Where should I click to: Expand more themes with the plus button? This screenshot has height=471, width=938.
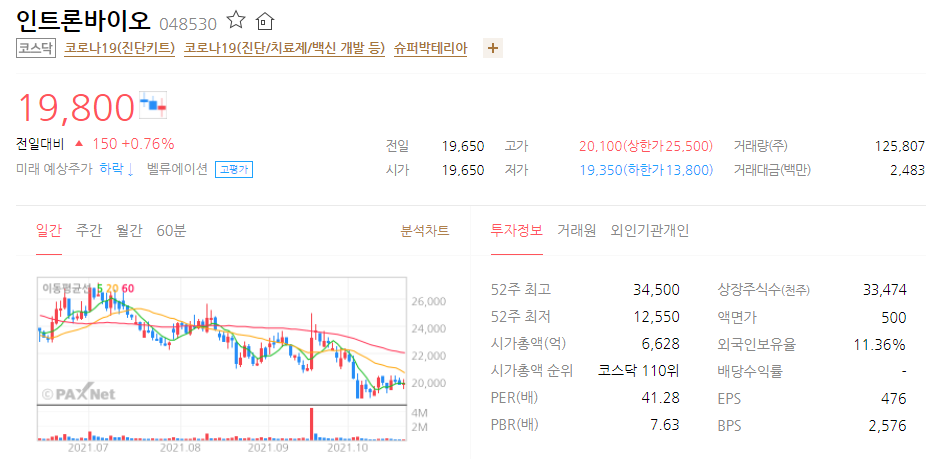pyautogui.click(x=493, y=48)
